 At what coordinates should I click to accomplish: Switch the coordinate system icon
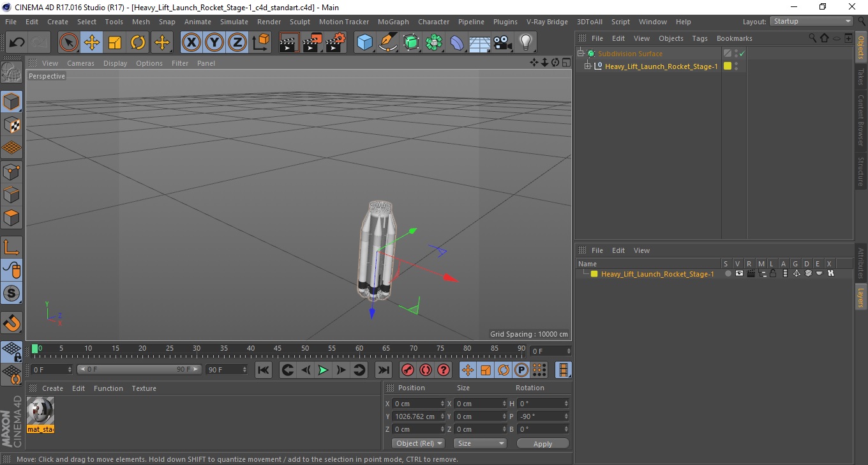coord(260,43)
